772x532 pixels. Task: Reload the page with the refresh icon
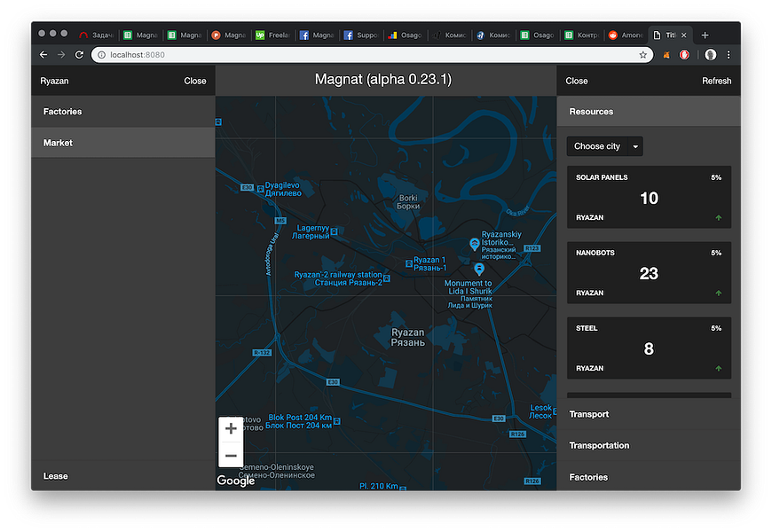pos(79,55)
